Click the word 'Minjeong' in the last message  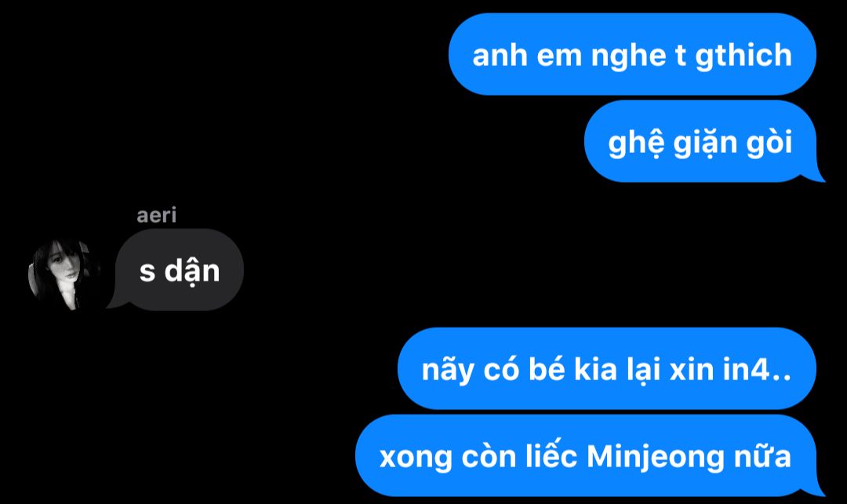[655, 458]
